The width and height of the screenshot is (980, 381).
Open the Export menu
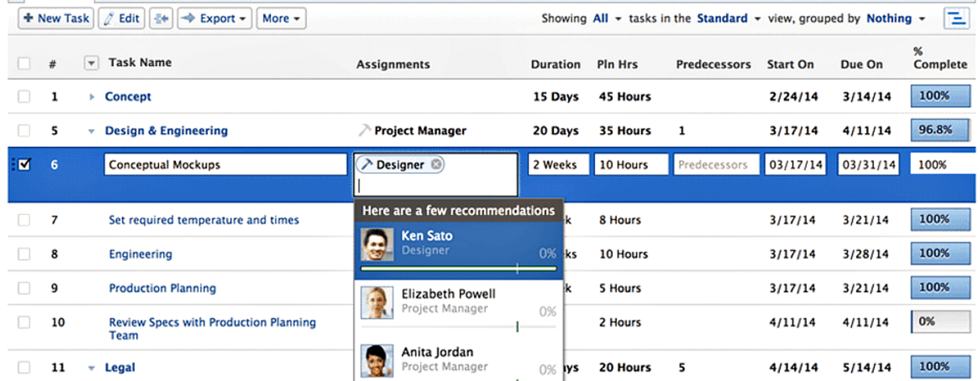(x=215, y=18)
